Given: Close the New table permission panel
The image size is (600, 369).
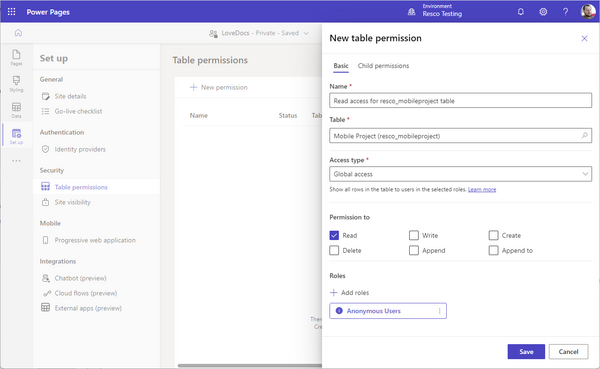Looking at the screenshot, I should (584, 38).
